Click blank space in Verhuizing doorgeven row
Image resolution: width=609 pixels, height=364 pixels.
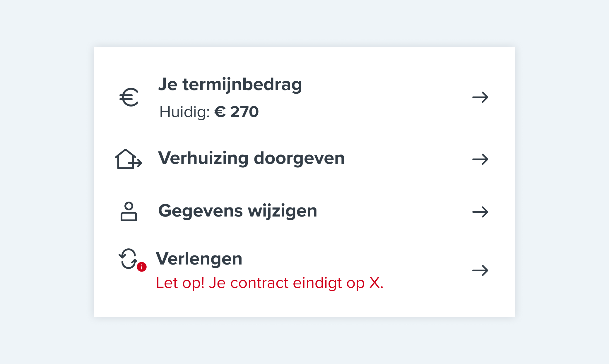click(407, 159)
